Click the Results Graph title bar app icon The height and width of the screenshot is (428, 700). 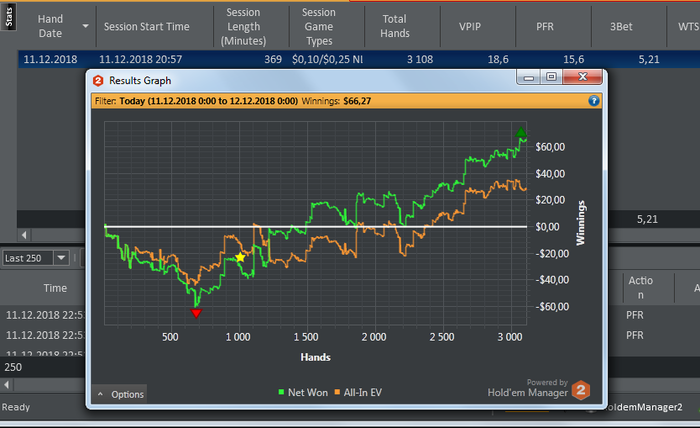click(x=98, y=81)
